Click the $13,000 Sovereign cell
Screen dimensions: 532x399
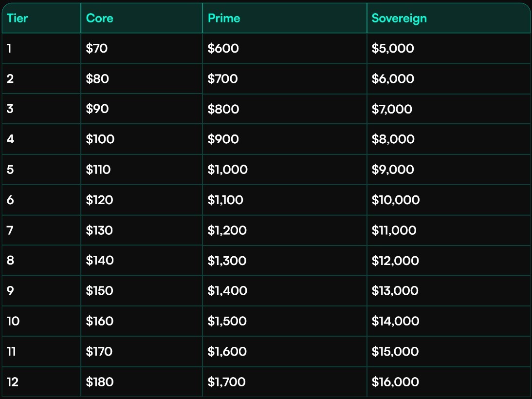click(395, 291)
